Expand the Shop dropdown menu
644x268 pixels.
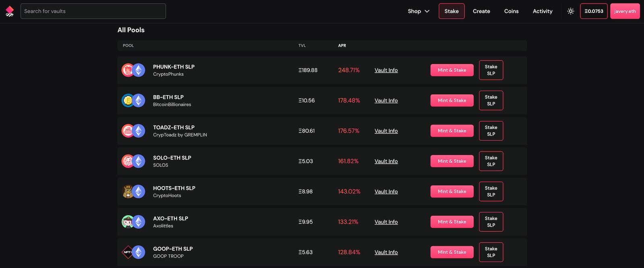(419, 11)
